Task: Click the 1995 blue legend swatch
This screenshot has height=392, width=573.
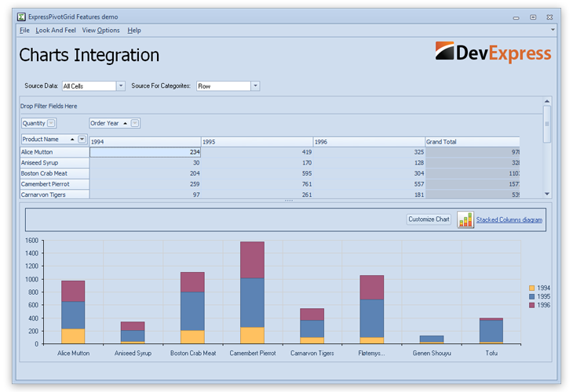Action: click(531, 296)
